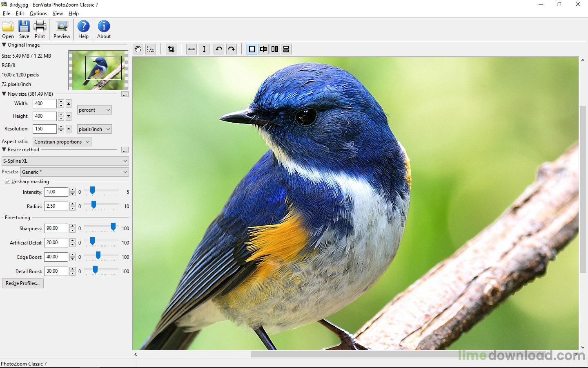Click the Resize Profiles button
The width and height of the screenshot is (588, 368).
(23, 283)
